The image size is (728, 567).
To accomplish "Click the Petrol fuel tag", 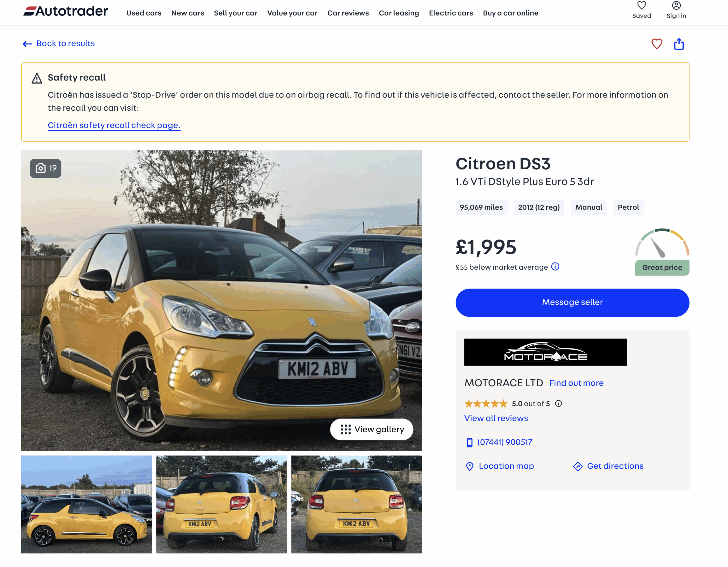I will 628,207.
